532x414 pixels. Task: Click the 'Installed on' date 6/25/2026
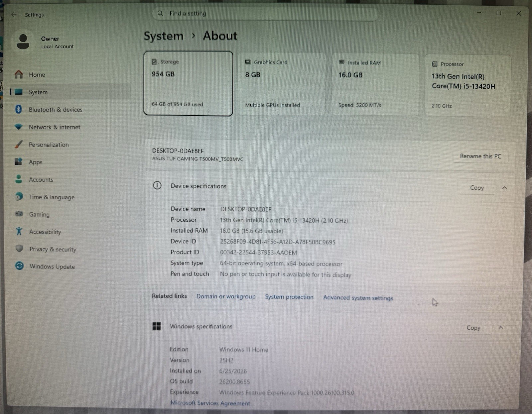pos(233,371)
